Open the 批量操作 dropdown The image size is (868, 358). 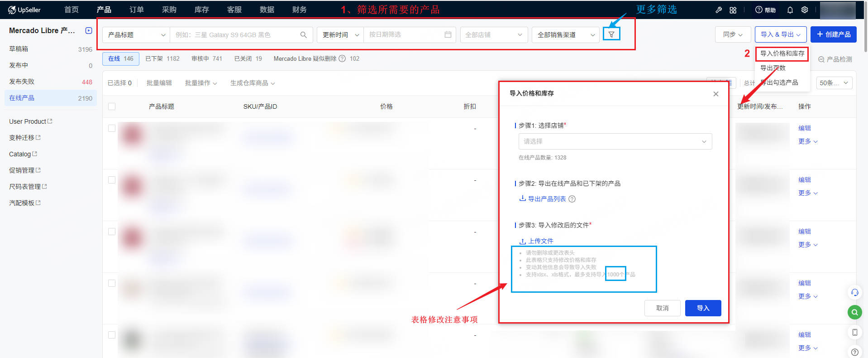pyautogui.click(x=201, y=83)
